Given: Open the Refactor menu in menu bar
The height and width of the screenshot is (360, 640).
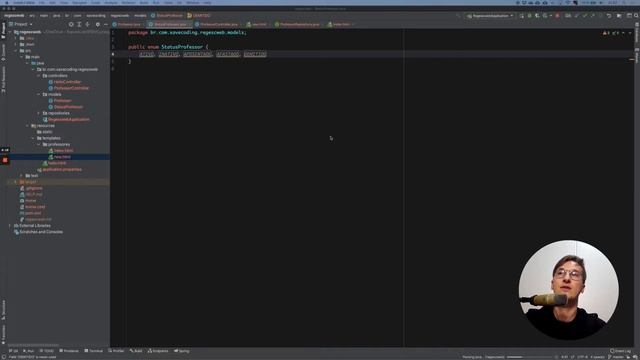Looking at the screenshot, I should tap(128, 2).
